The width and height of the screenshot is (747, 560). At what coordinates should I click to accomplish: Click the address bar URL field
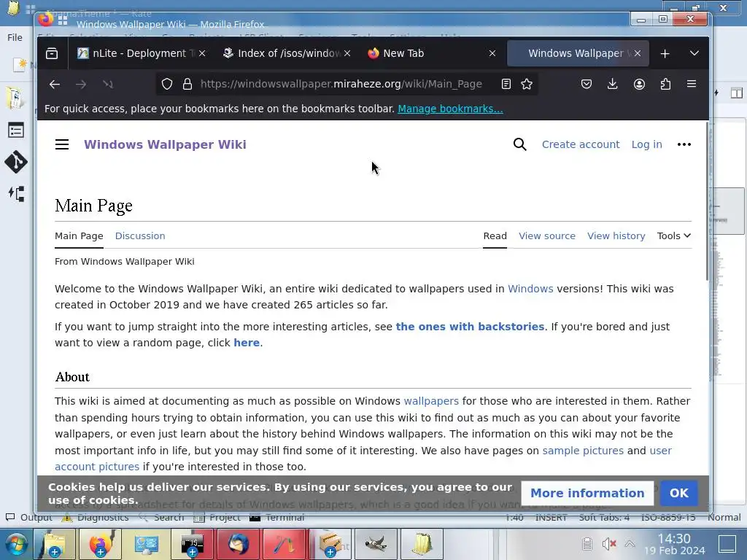[x=341, y=85]
